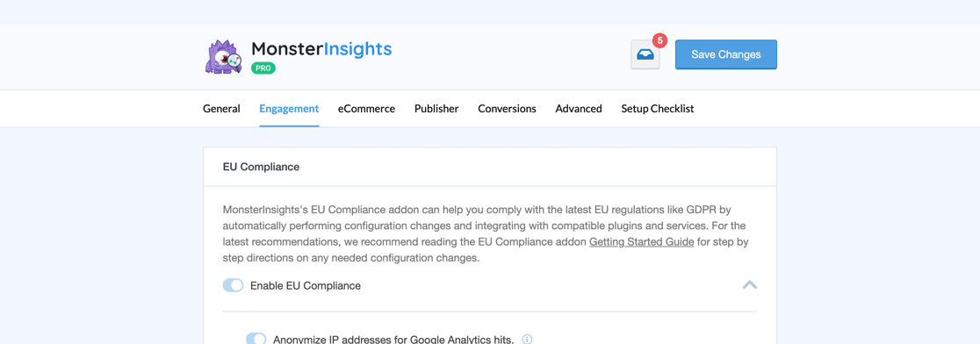The height and width of the screenshot is (344, 980).
Task: Click the Anonymize IP addresses label text
Action: (x=393, y=340)
